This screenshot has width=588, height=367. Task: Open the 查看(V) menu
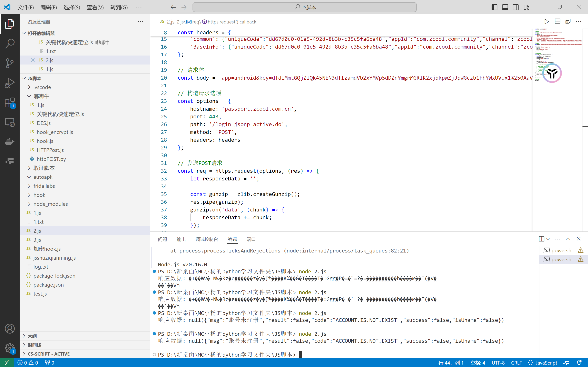95,7
